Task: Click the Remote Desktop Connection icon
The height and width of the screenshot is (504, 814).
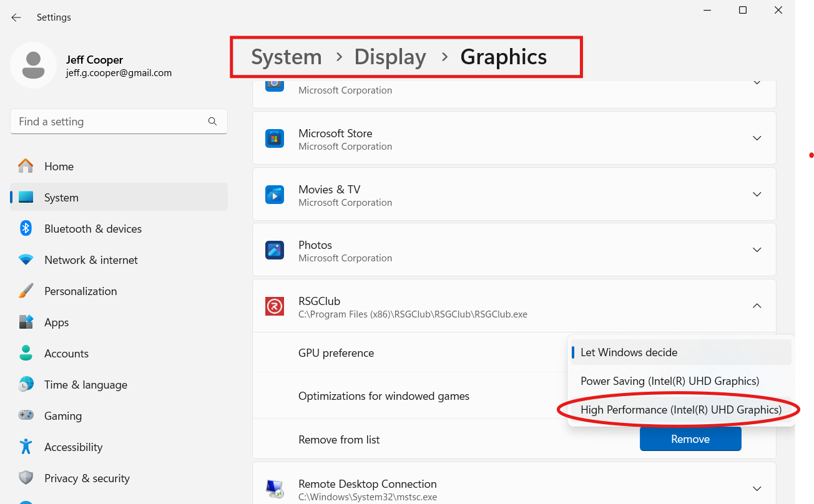Action: pos(275,489)
